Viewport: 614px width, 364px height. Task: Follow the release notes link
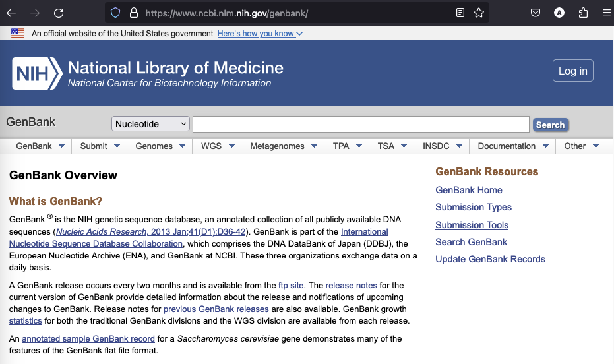pos(352,286)
